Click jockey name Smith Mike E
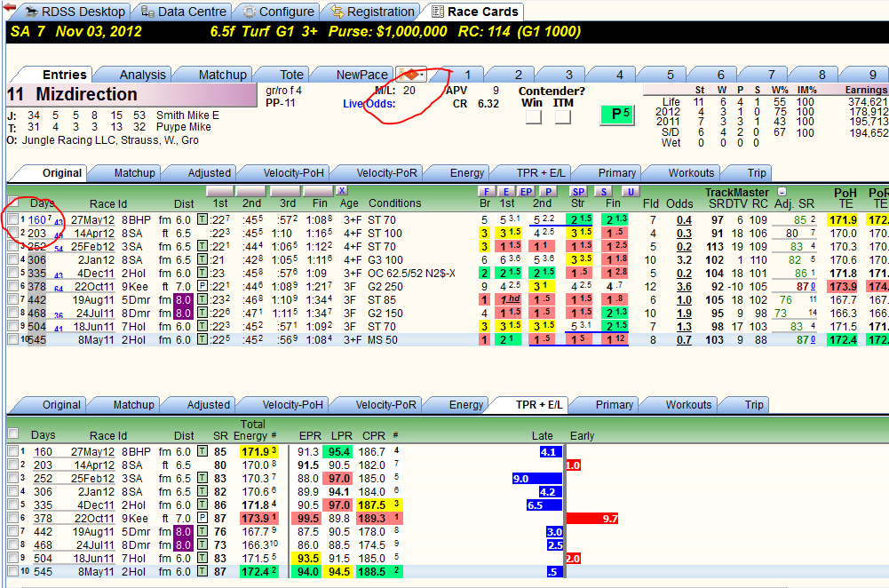 point(187,115)
